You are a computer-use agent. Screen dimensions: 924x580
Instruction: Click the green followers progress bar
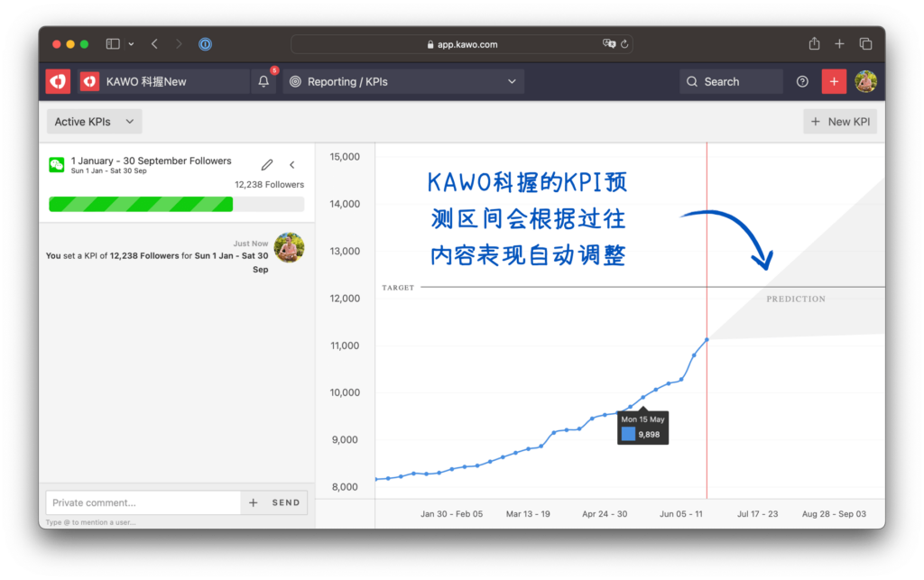coord(141,205)
